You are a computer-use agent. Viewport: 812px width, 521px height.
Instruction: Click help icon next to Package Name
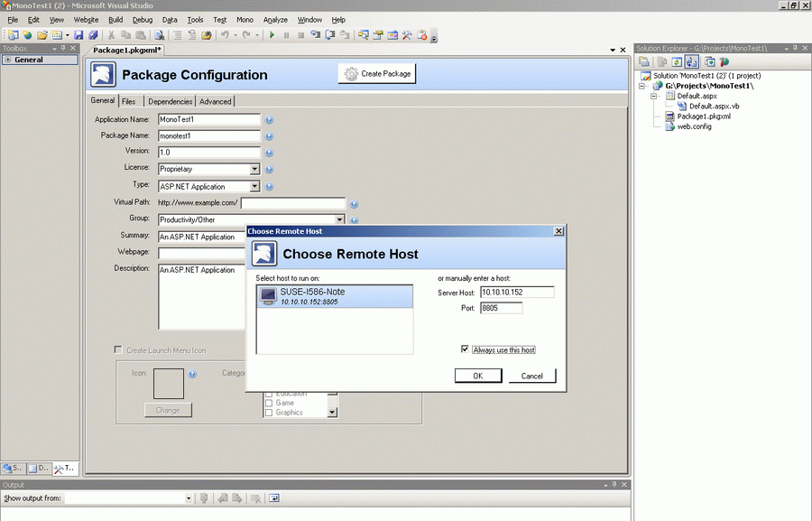[x=269, y=136]
